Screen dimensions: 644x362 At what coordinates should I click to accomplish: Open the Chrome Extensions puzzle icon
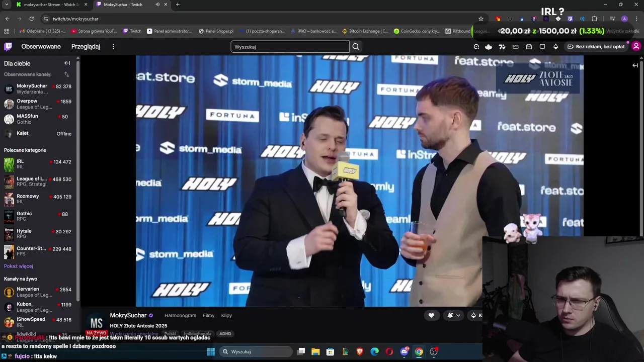click(595, 19)
